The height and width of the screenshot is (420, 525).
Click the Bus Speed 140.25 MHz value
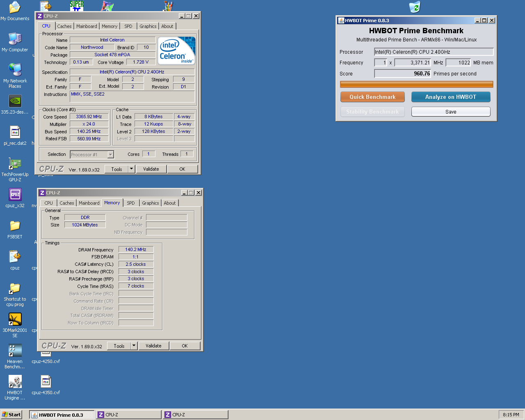[89, 131]
